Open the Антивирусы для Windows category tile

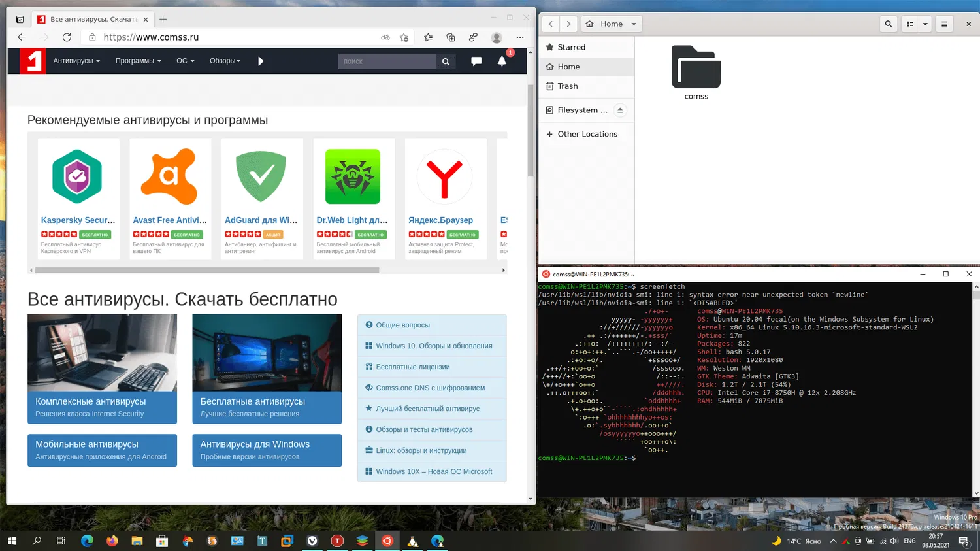tap(267, 450)
